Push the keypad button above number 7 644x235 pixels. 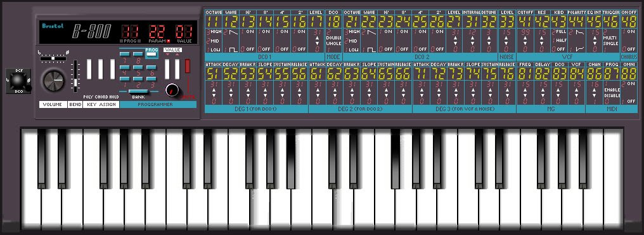124,54
